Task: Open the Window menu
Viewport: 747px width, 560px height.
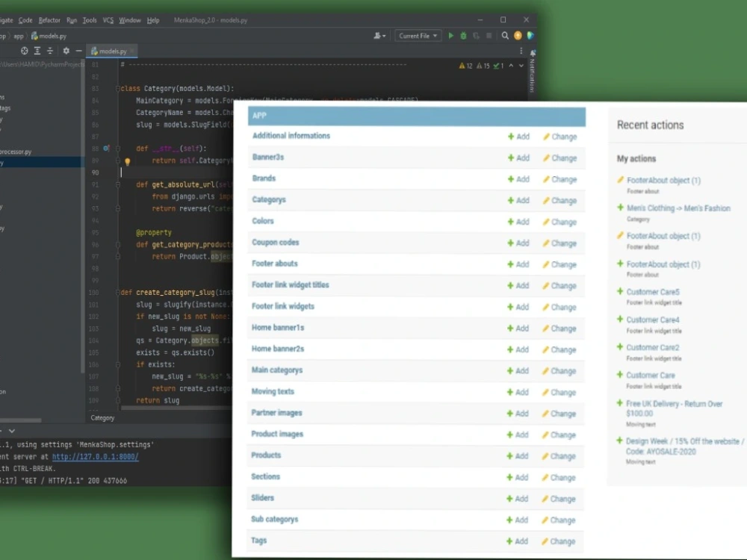Action: 129,20
